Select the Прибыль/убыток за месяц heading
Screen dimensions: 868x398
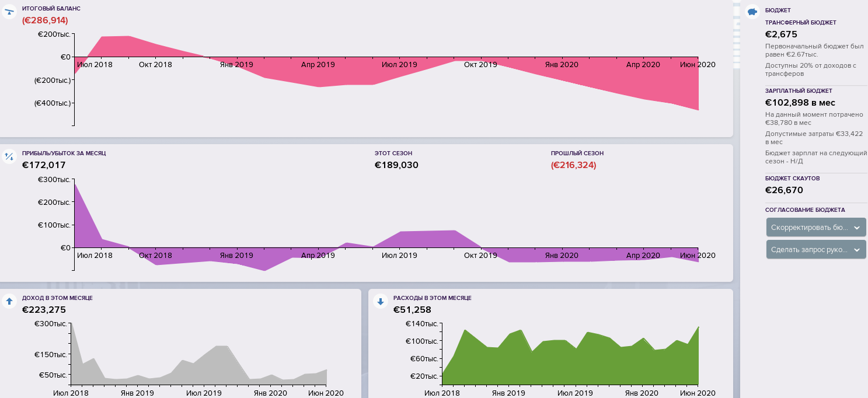pos(64,153)
